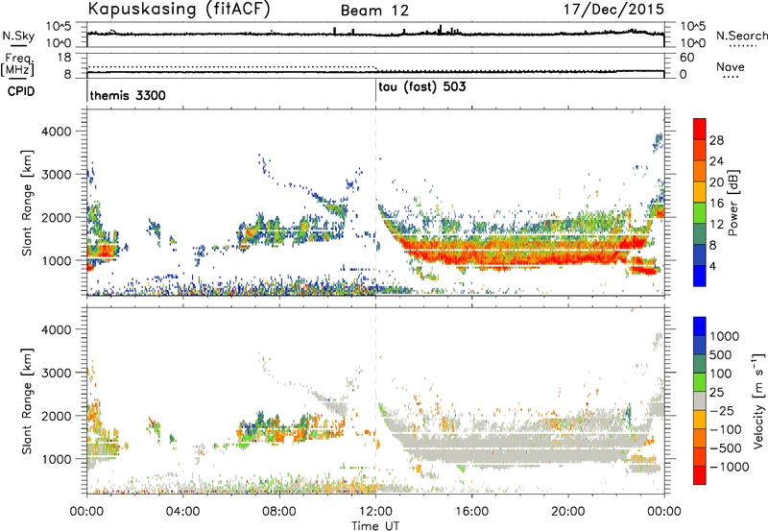The height and width of the screenshot is (532, 768).
Task: Click the tau (fast) 503 CPID marker
Action: pos(421,87)
